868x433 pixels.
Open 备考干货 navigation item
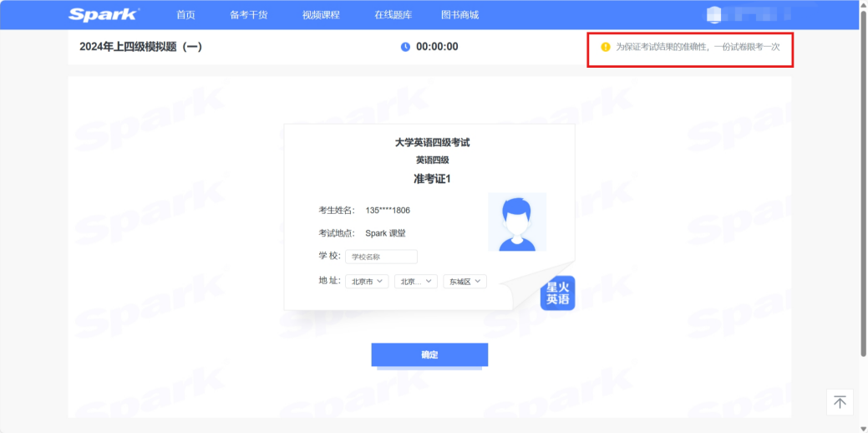coord(249,15)
